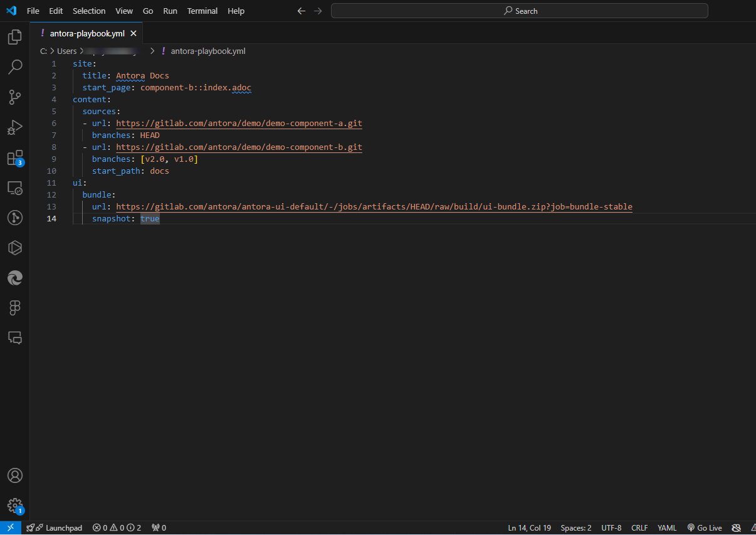
Task: Open the Edit menu
Action: pos(56,11)
